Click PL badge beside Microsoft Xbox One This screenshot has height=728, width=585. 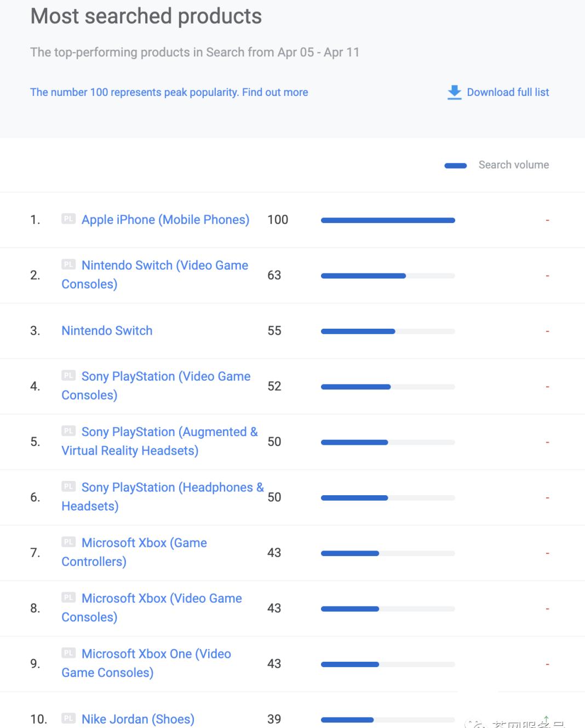tap(68, 653)
